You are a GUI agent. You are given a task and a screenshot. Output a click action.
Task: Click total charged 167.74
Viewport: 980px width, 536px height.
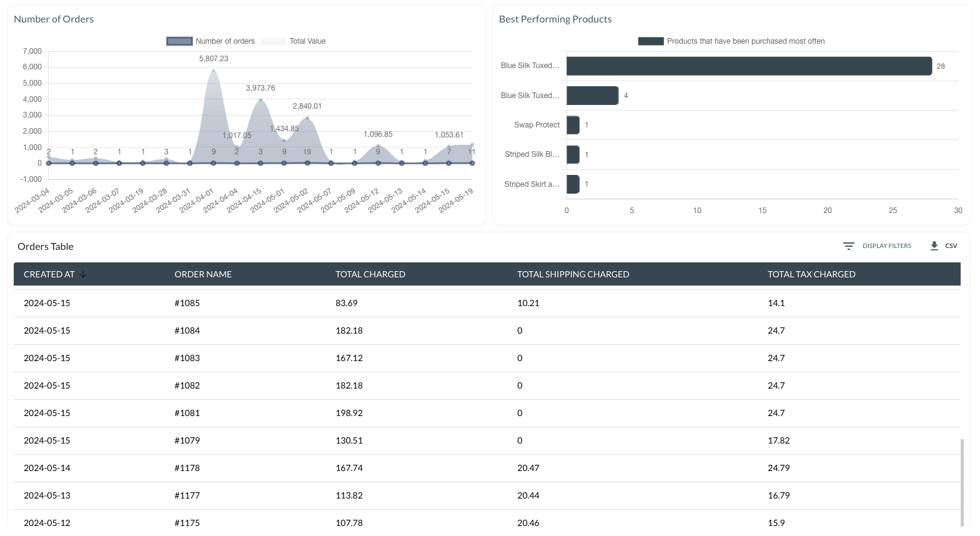click(x=349, y=468)
